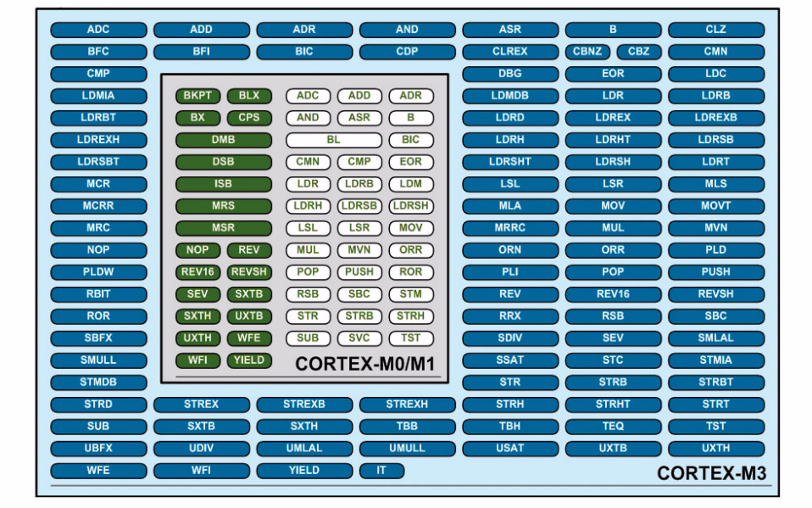Click the "CDP" instruction pill

[x=407, y=52]
